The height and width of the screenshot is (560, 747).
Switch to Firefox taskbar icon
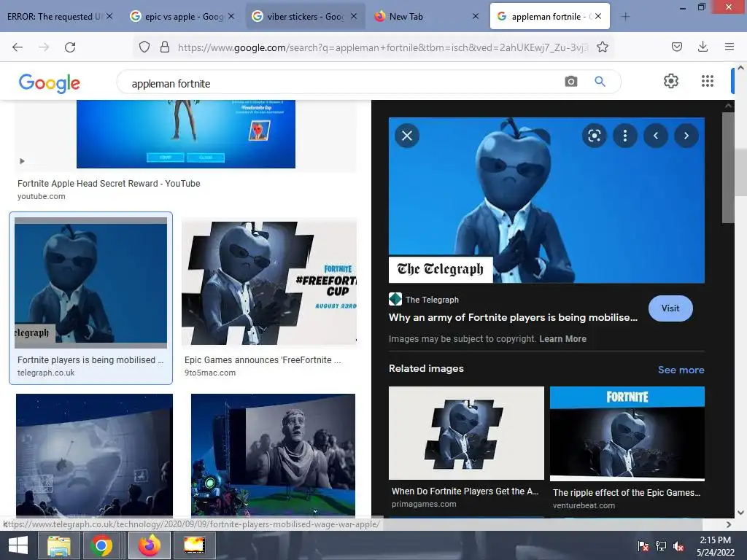(150, 545)
